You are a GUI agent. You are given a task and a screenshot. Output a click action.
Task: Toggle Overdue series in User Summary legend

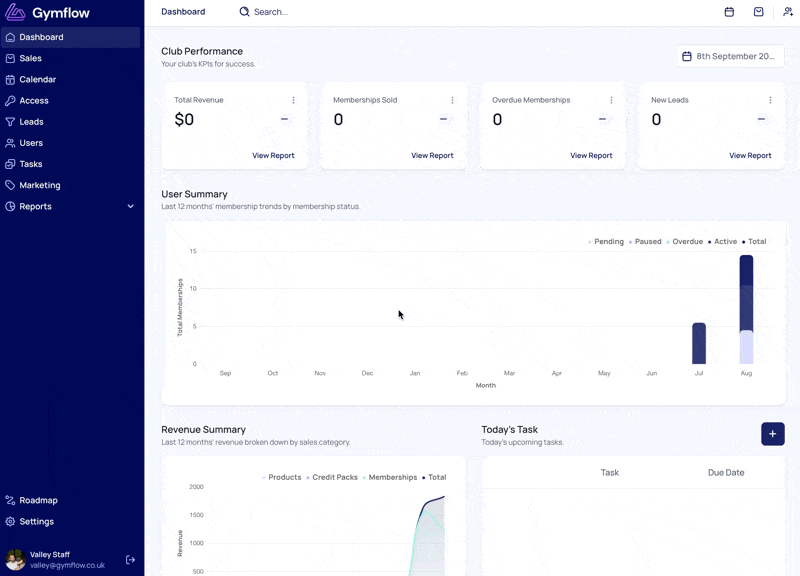click(x=684, y=241)
